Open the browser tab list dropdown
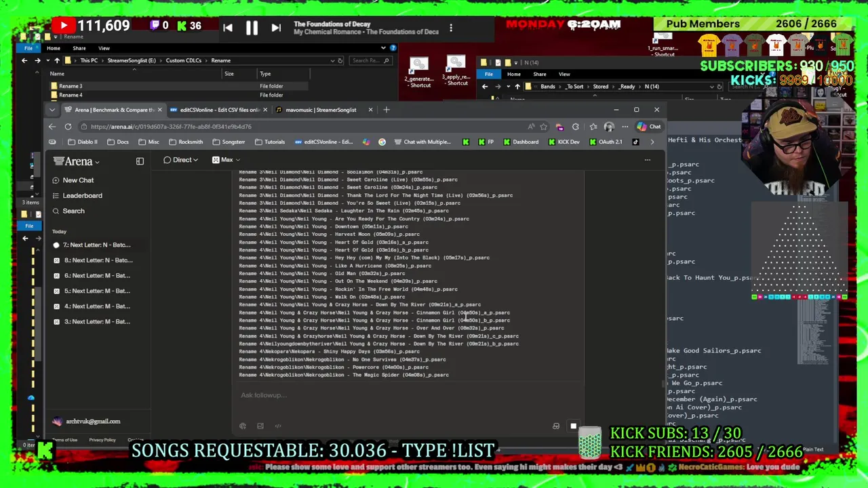Screen dimensions: 868x488 tap(52, 110)
